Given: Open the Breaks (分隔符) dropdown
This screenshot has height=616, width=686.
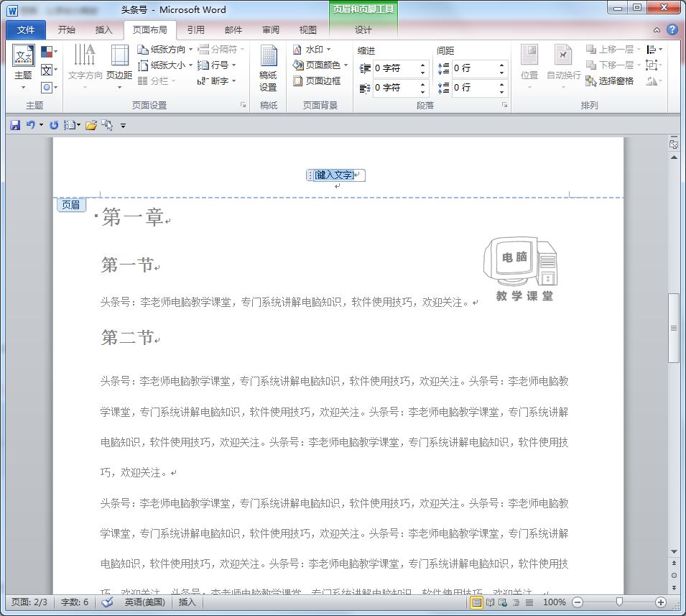Looking at the screenshot, I should click(x=221, y=50).
